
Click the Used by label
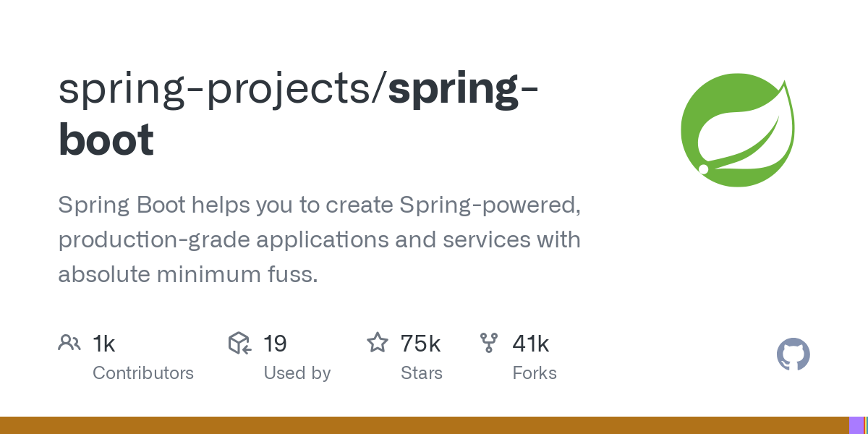pos(297,373)
